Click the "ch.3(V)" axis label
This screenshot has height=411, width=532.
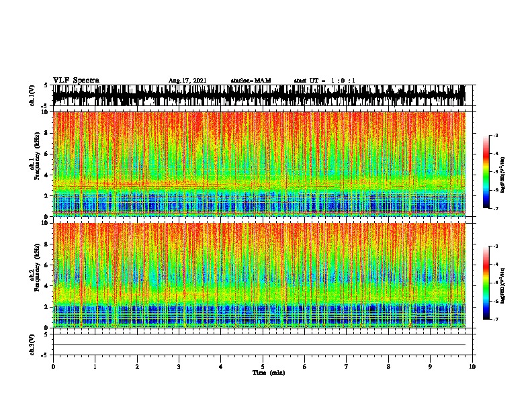coord(32,345)
